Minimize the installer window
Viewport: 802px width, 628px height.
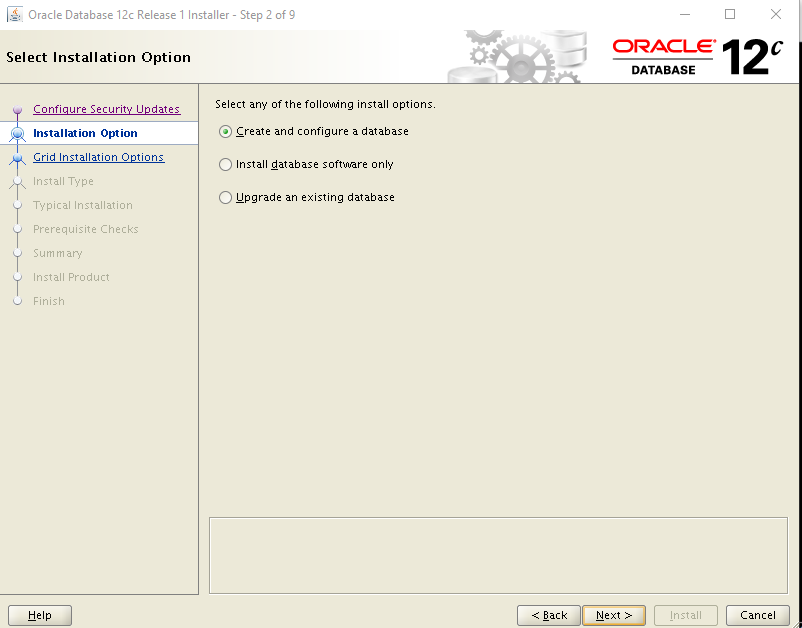pos(685,14)
